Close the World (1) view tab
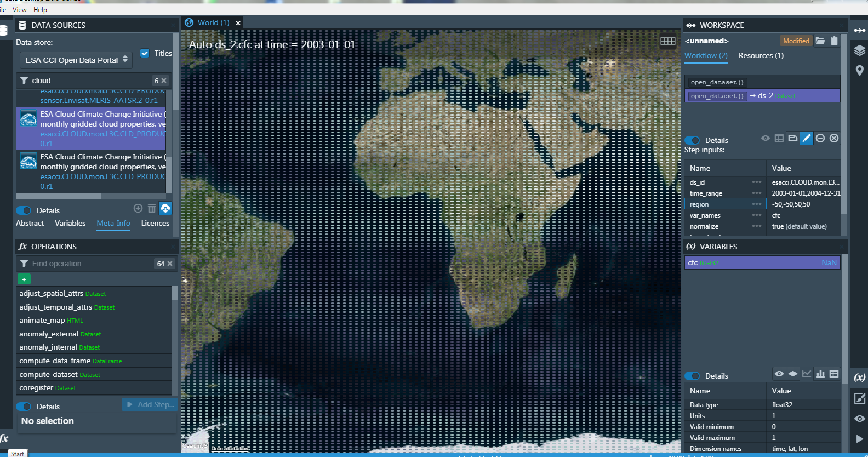Image resolution: width=868 pixels, height=457 pixels. (238, 23)
